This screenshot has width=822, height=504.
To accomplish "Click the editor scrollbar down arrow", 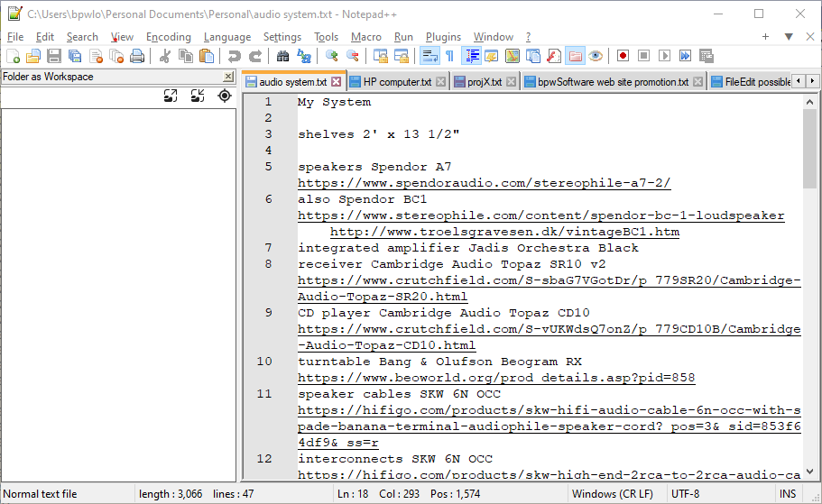I will click(x=810, y=472).
